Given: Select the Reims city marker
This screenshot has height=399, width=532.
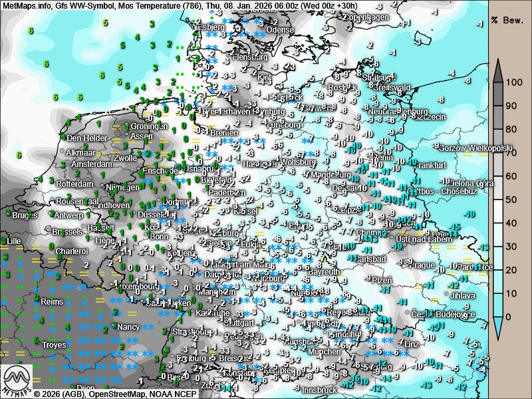Looking at the screenshot, I should (37, 302).
